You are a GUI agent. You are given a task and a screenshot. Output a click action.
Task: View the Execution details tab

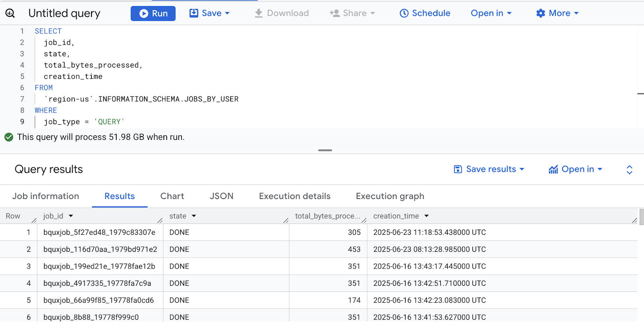point(295,196)
